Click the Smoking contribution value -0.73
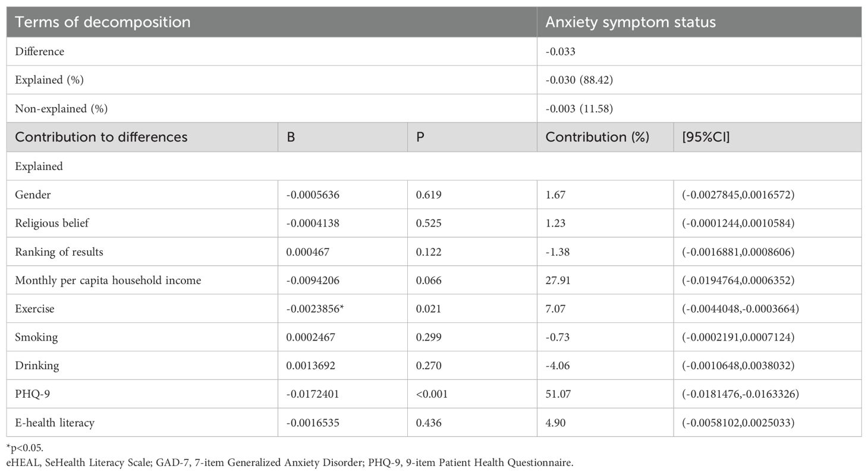The image size is (868, 475). tap(558, 338)
